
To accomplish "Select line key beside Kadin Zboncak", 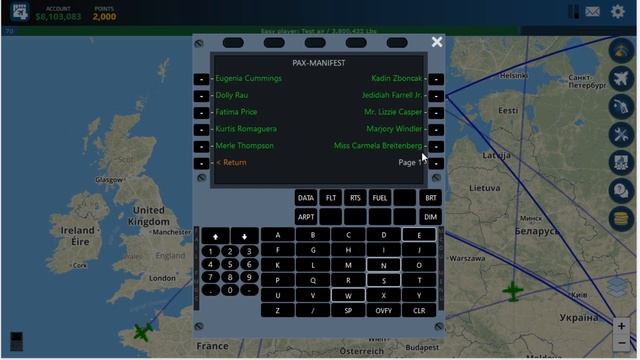I will 436,79.
